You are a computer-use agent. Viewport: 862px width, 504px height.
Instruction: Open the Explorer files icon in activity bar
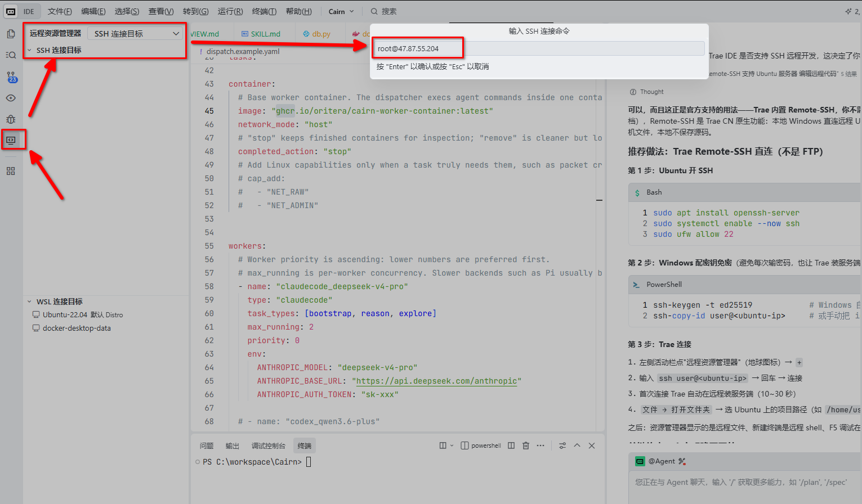pyautogui.click(x=11, y=34)
